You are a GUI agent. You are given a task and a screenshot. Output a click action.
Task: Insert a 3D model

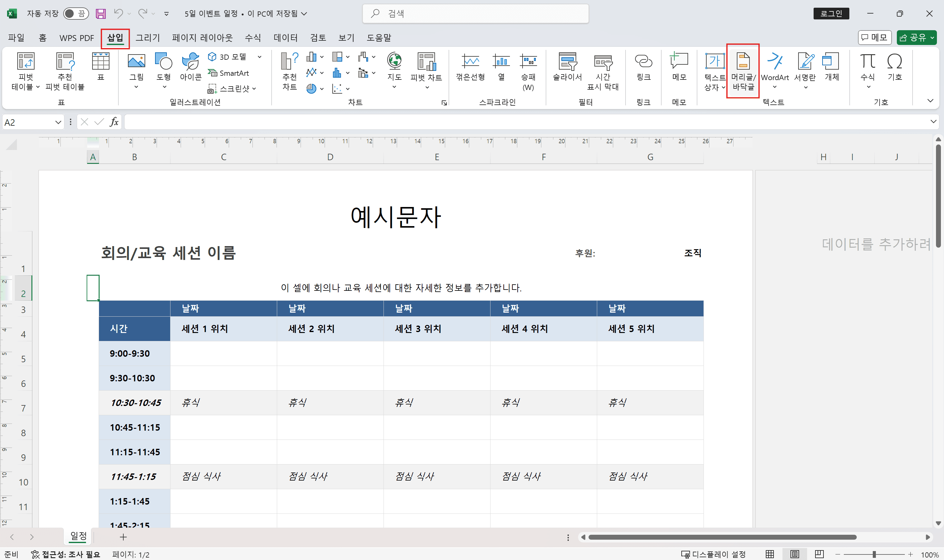point(228,57)
